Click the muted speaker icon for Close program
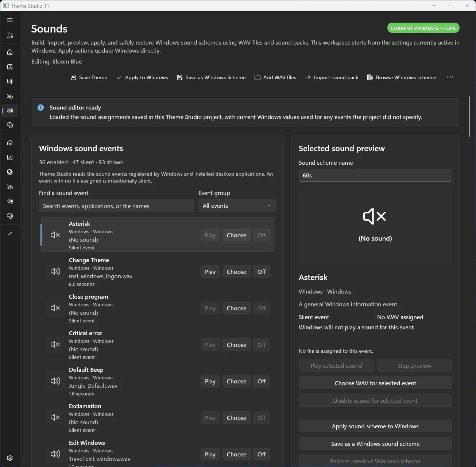Image resolution: width=476 pixels, height=467 pixels. pos(55,308)
